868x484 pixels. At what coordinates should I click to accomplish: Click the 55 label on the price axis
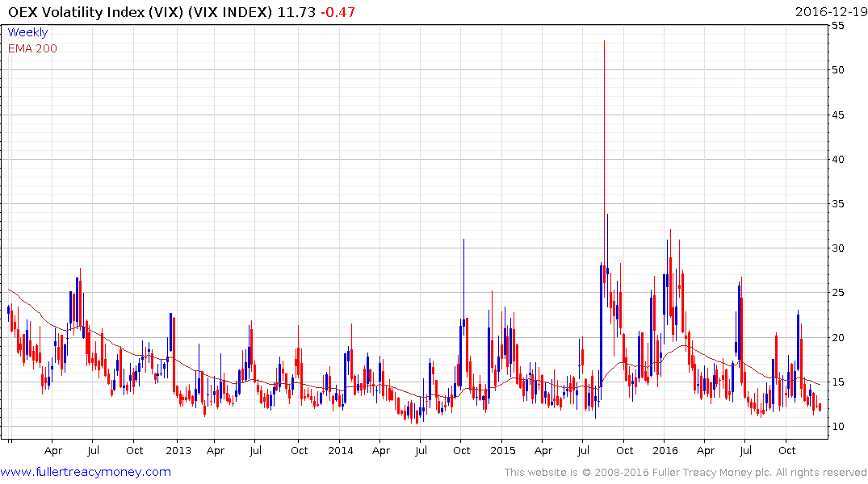point(837,26)
